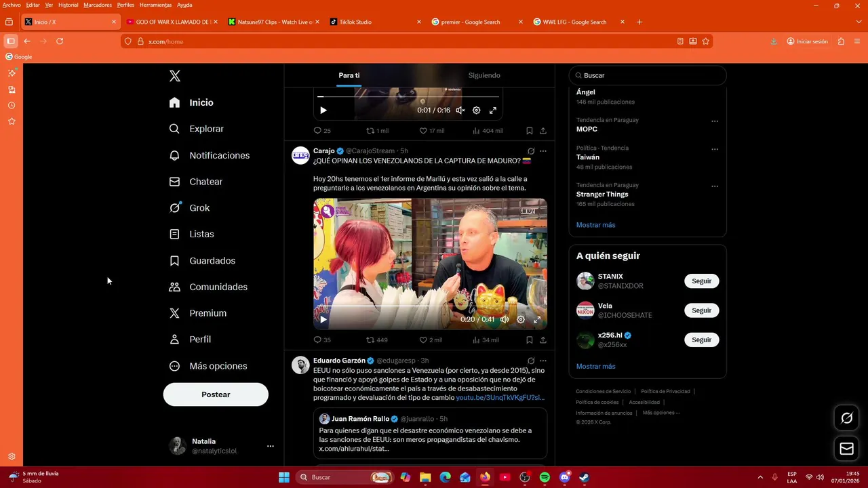
Task: Unmute the top video
Action: 460,110
